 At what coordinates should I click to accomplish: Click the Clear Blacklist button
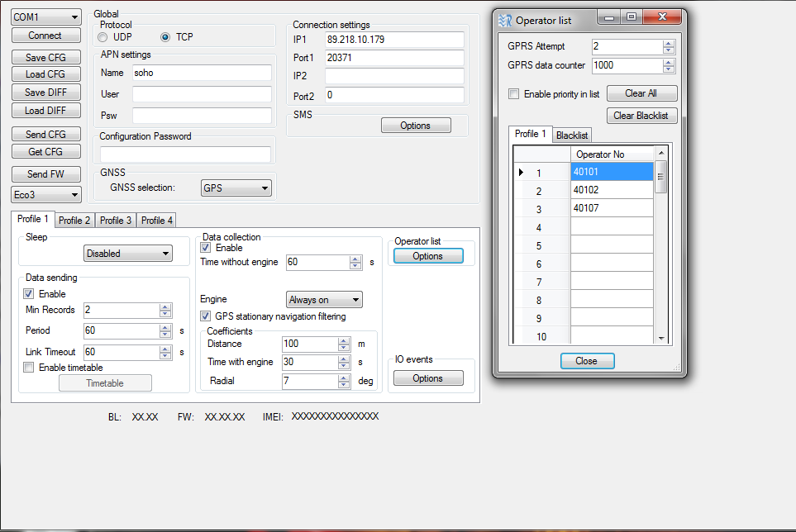coord(641,116)
